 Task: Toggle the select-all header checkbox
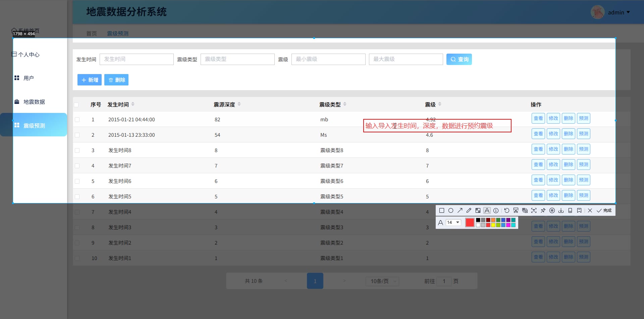point(76,105)
